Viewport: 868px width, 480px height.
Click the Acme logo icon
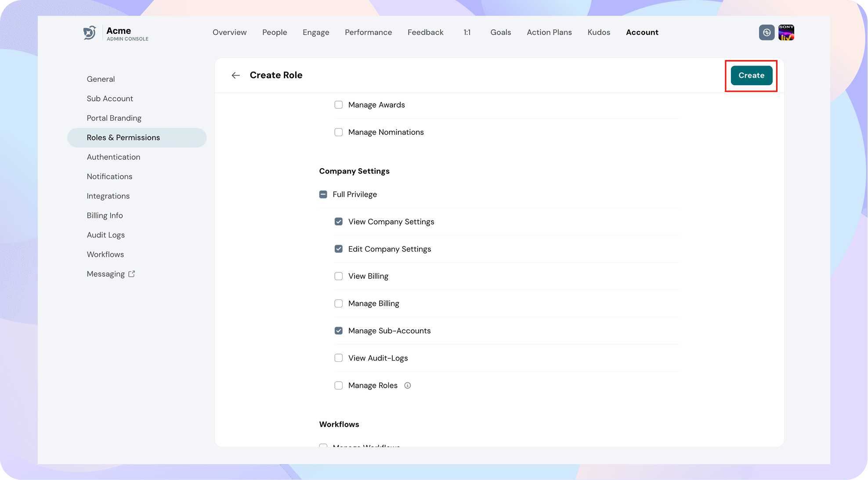coord(90,32)
